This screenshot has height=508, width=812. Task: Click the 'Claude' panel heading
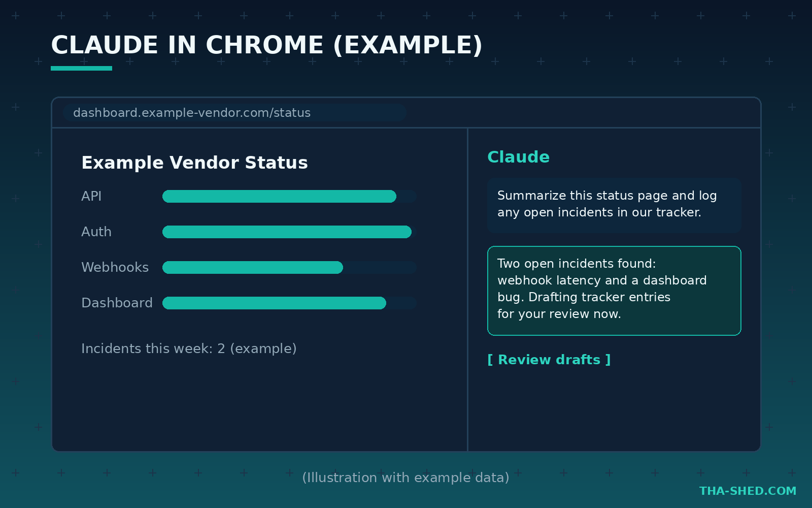(x=518, y=157)
